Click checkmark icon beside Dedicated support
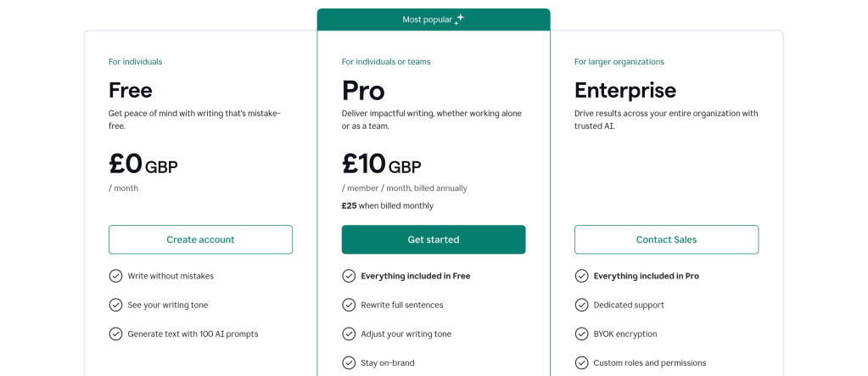This screenshot has width=868, height=376. point(581,305)
